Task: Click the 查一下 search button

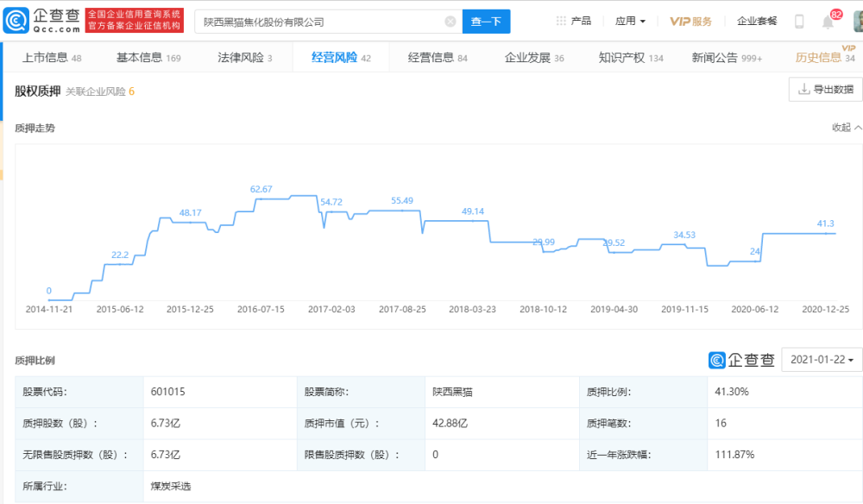Action: coord(486,22)
